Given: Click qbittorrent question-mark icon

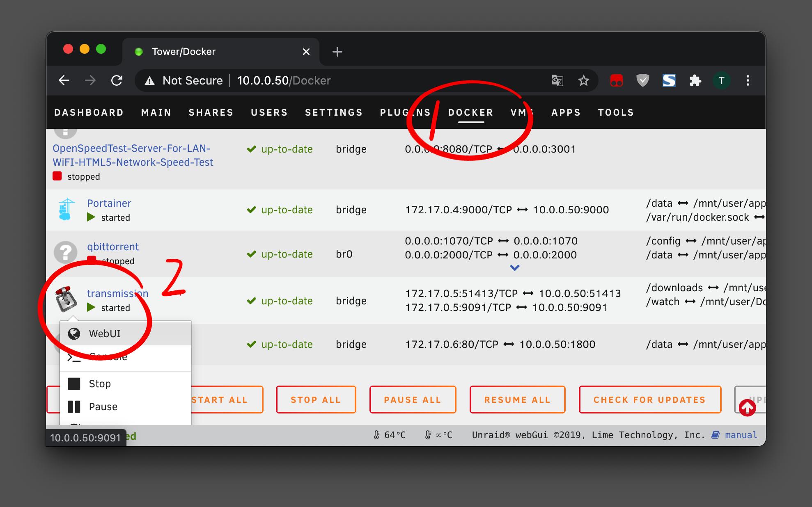Looking at the screenshot, I should [66, 252].
